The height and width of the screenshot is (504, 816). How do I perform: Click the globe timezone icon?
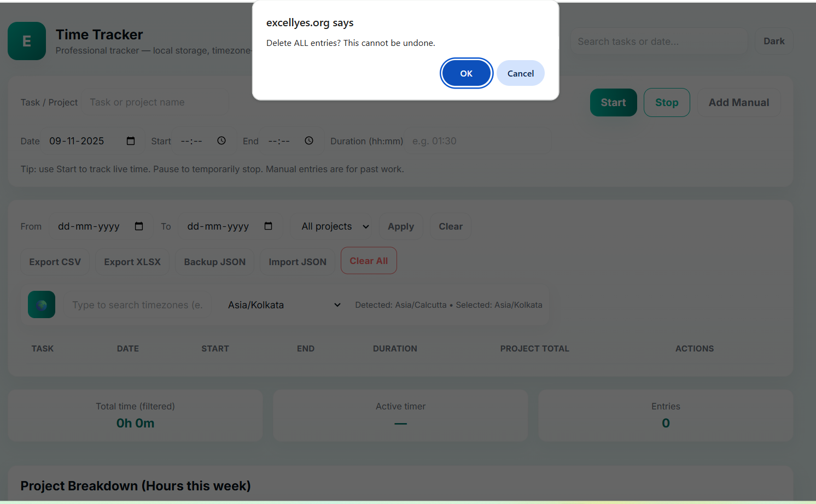coord(42,304)
